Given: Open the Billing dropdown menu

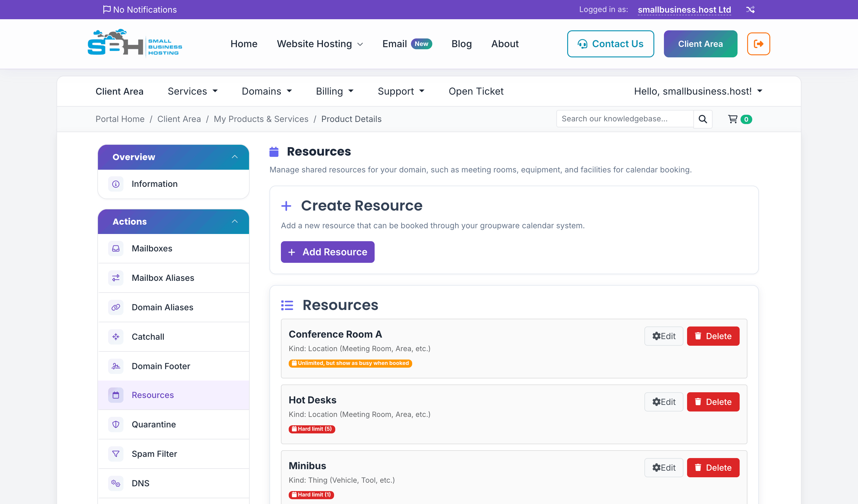Looking at the screenshot, I should pos(335,91).
